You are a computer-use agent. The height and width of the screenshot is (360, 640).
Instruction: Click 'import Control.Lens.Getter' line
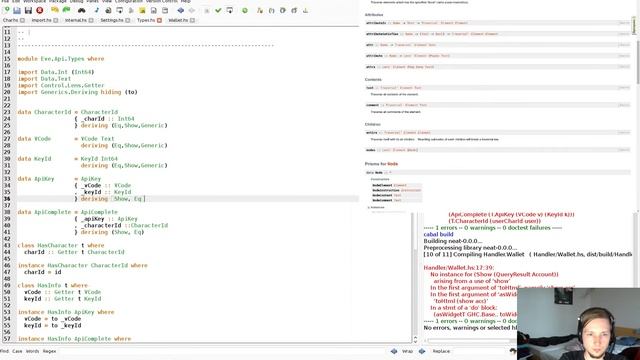[61, 85]
